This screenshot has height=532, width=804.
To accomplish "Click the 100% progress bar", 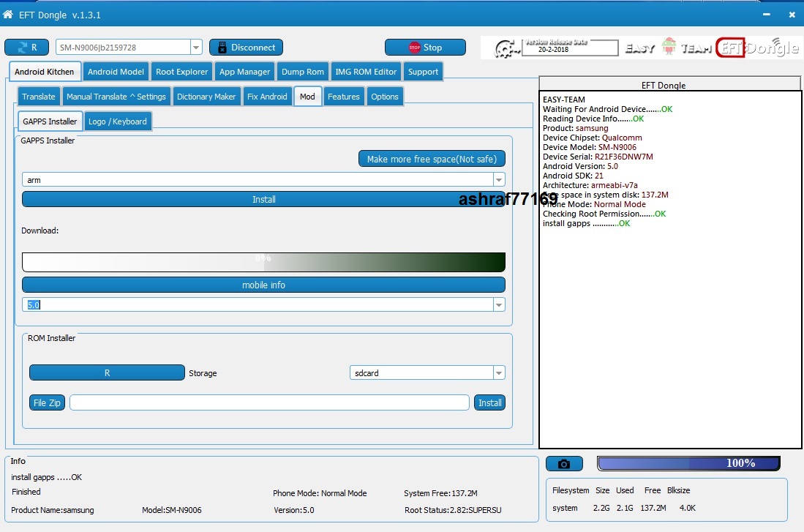I will click(x=688, y=463).
